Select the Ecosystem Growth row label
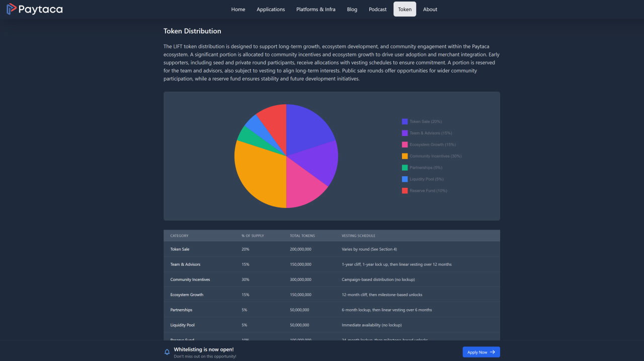This screenshot has height=361, width=644. 187,295
